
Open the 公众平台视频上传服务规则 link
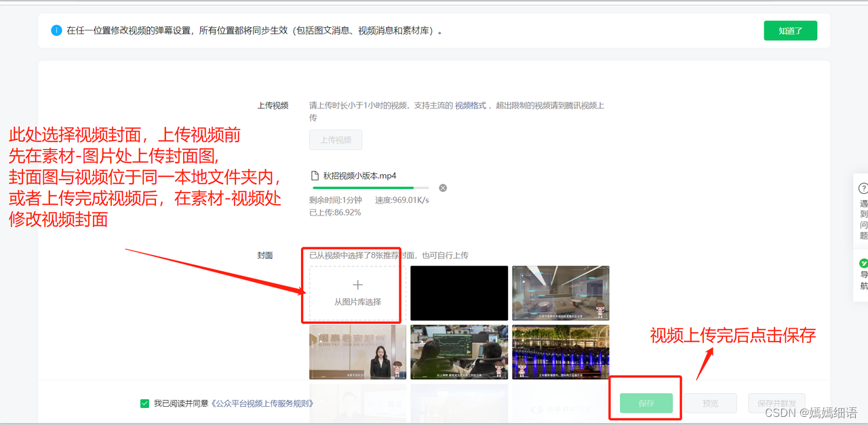pos(262,403)
